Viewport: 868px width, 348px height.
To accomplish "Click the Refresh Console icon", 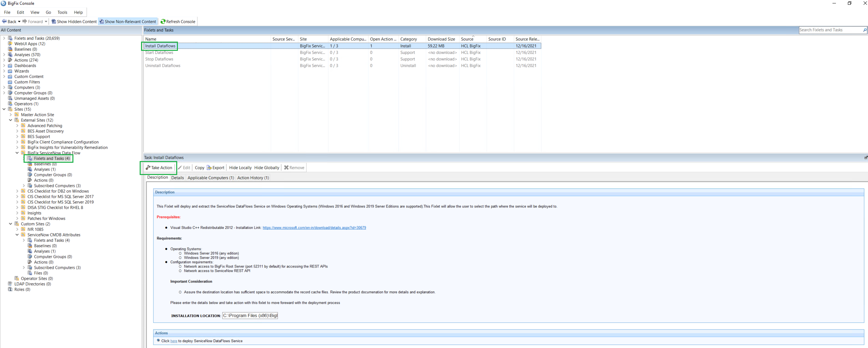I will [x=163, y=21].
